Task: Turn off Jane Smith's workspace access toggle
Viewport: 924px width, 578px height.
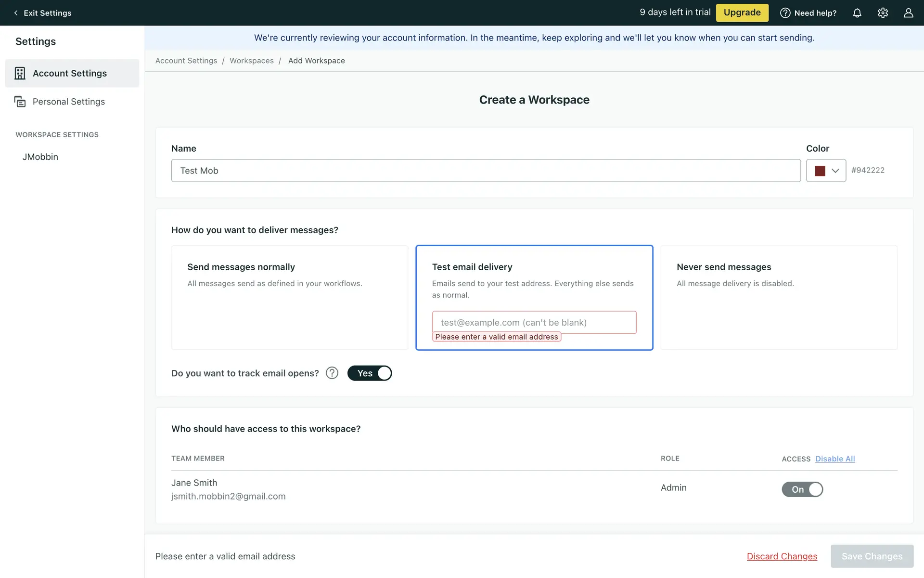Action: coord(802,489)
